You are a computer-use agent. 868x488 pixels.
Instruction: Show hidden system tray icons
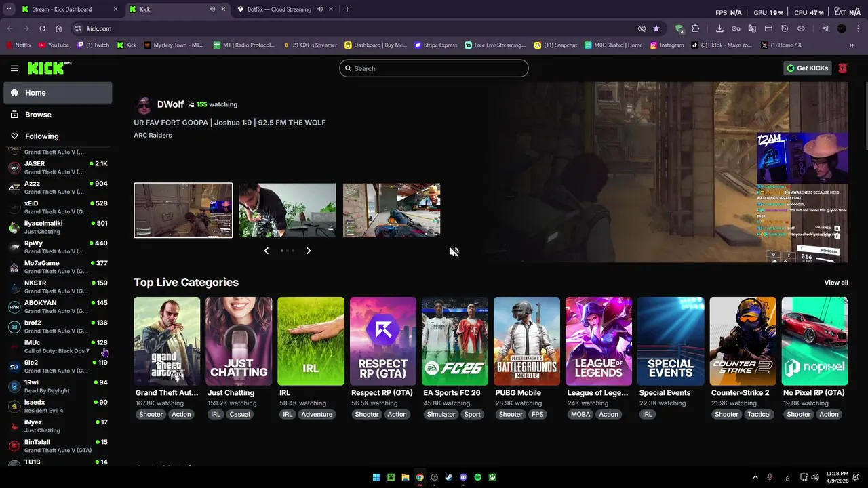click(x=755, y=477)
